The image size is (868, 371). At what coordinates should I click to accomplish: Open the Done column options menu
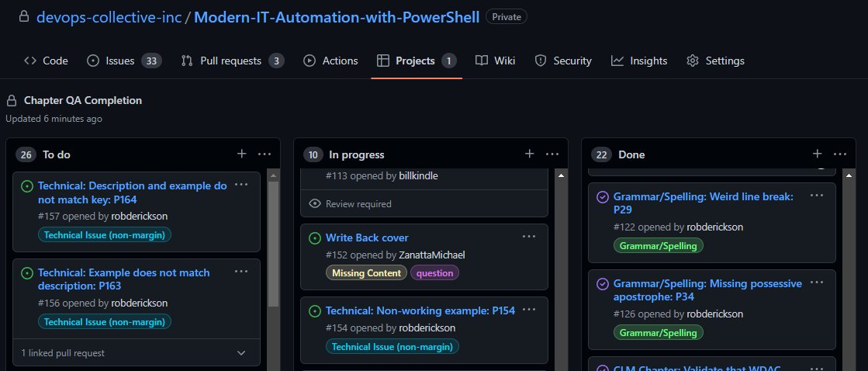coord(840,154)
